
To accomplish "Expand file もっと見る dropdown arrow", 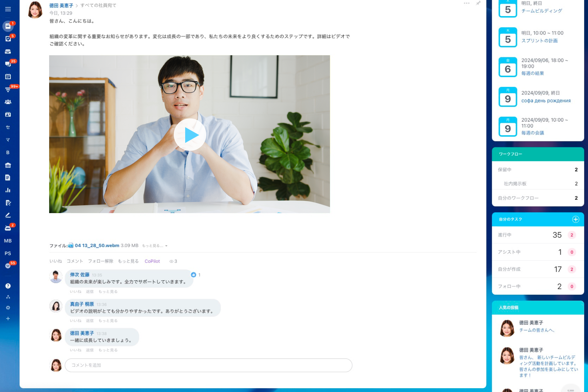I will pos(166,246).
